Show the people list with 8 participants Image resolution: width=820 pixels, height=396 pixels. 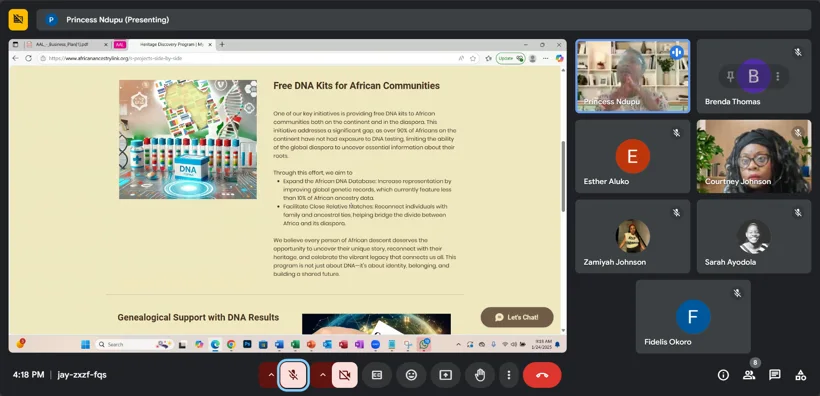(749, 375)
